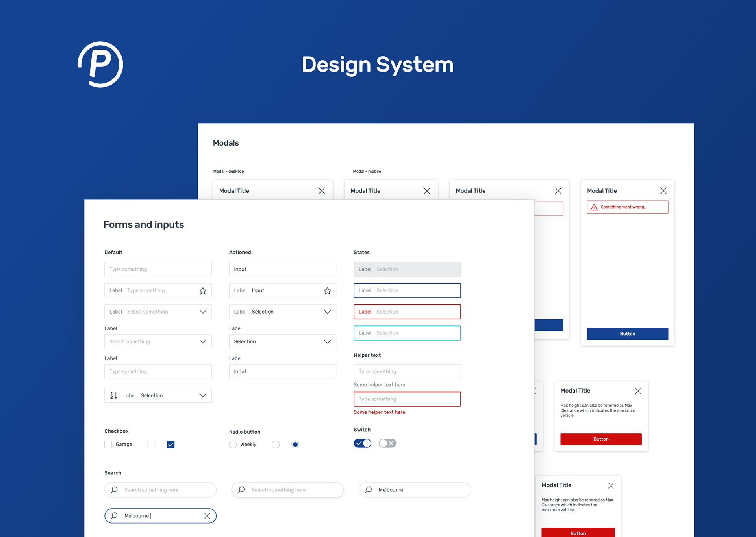Open the sorted Label Selection dropdown
Viewport: 756px width, 537px height.
point(203,395)
